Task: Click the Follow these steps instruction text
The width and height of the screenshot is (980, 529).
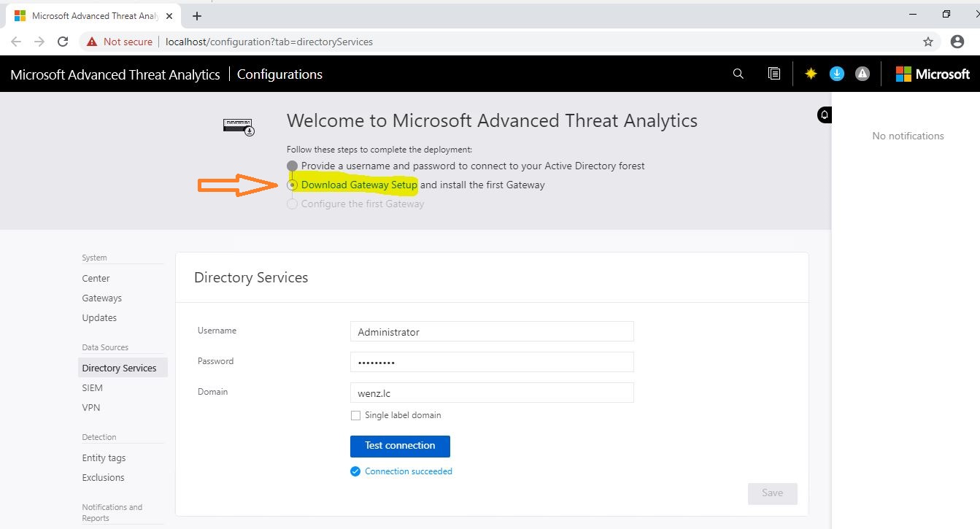Action: tap(379, 150)
